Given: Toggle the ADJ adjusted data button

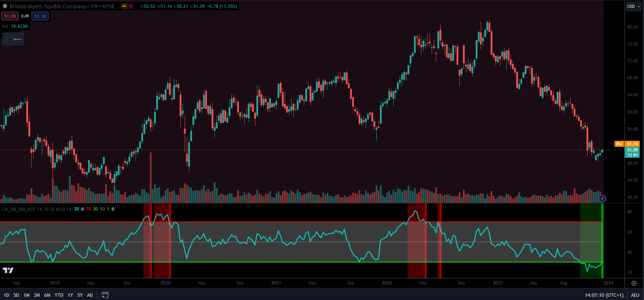Looking at the screenshot, I should point(635,295).
